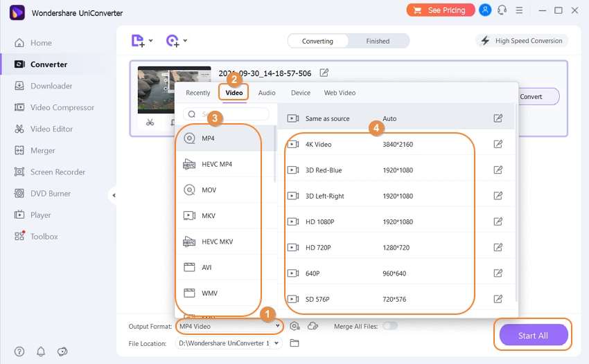The width and height of the screenshot is (589, 364).
Task: Select the HEVC MP4 format
Action: [225, 164]
